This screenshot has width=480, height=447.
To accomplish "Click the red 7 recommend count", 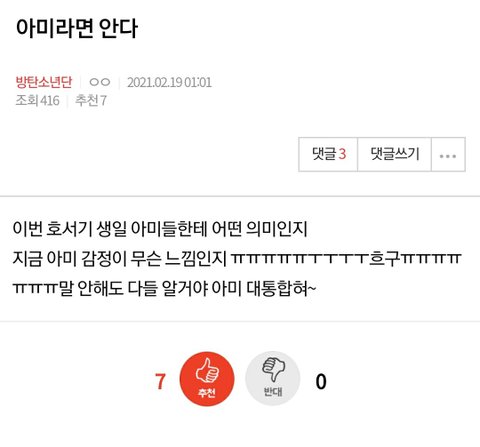I will coord(160,382).
